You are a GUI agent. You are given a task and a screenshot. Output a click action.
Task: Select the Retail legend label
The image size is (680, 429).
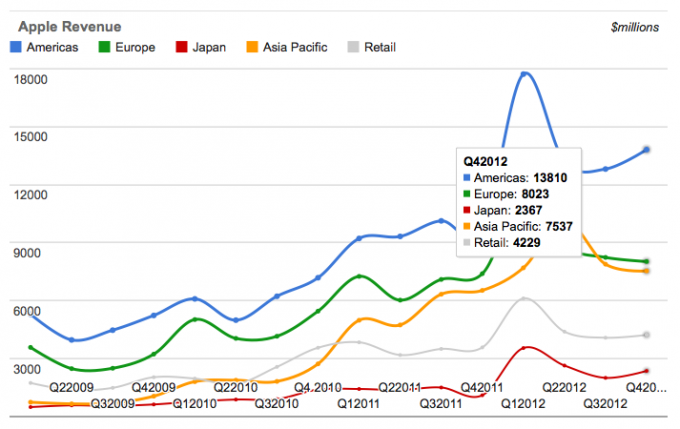[380, 47]
